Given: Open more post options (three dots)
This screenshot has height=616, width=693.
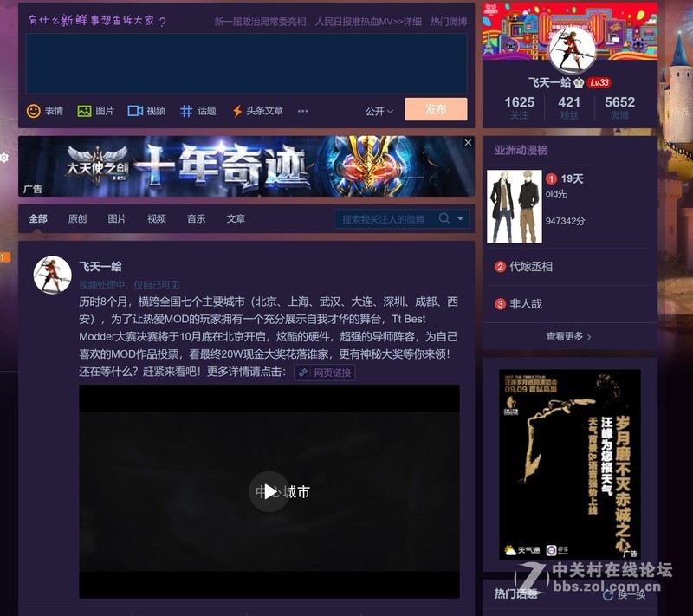Looking at the screenshot, I should pyautogui.click(x=302, y=111).
